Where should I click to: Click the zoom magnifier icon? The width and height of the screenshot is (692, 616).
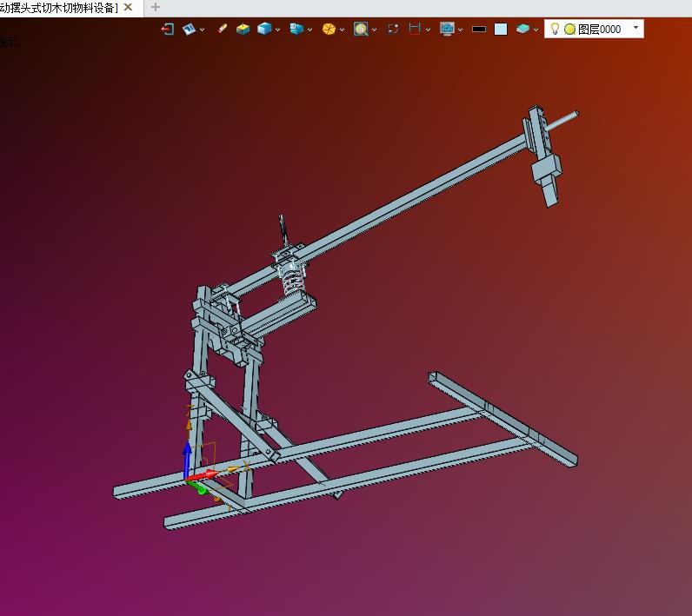pyautogui.click(x=361, y=29)
